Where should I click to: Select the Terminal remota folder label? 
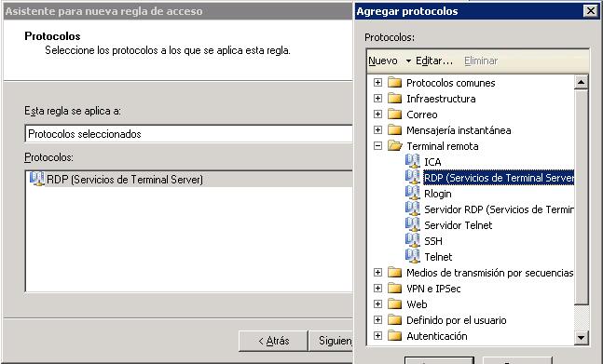pyautogui.click(x=443, y=146)
